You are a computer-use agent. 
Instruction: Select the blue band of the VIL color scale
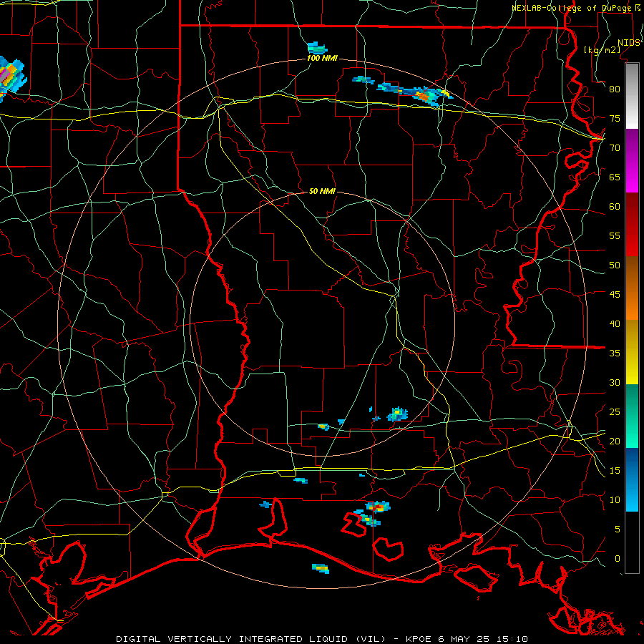[x=632, y=479]
